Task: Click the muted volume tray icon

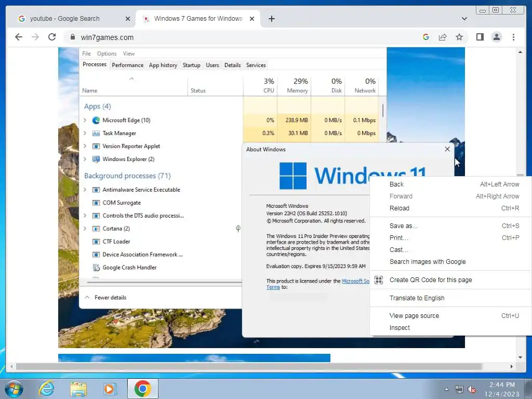Action: [x=472, y=389]
